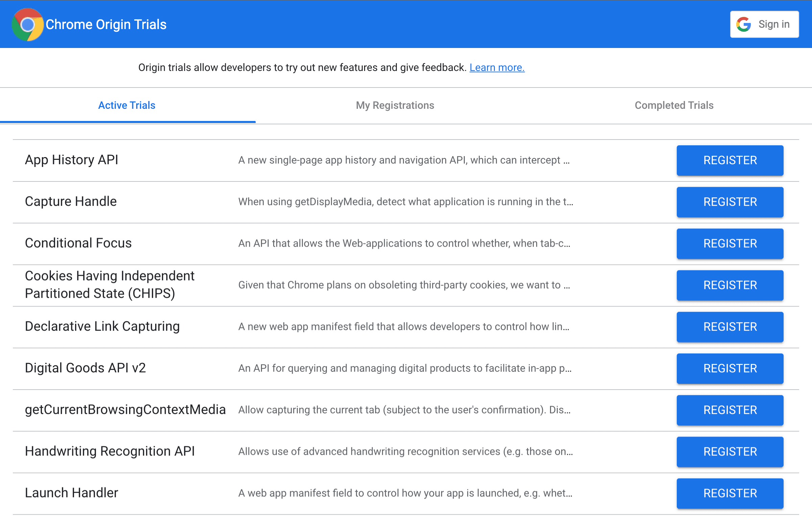Click the Google Sign in icon

tap(743, 24)
